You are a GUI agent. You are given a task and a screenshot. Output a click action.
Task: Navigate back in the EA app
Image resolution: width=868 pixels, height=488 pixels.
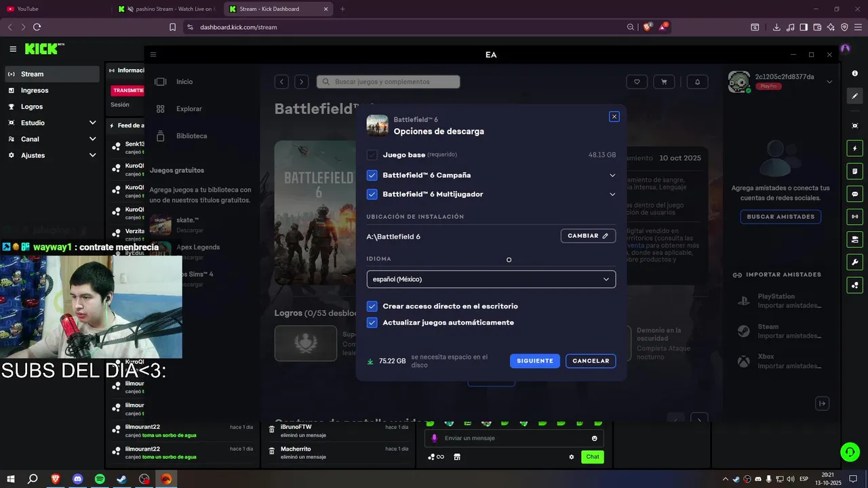coord(281,81)
